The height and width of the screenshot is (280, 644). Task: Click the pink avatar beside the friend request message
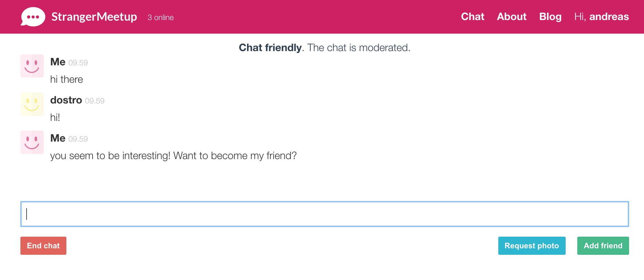(x=32, y=142)
